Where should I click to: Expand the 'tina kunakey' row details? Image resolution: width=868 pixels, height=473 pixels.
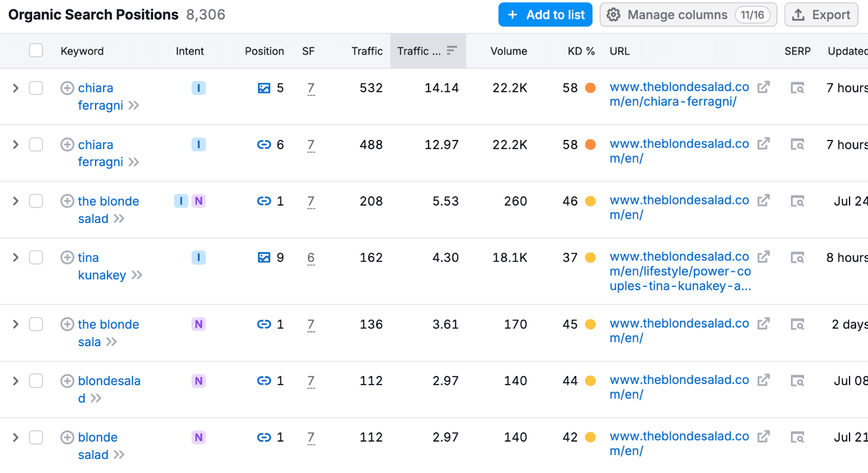pos(16,257)
